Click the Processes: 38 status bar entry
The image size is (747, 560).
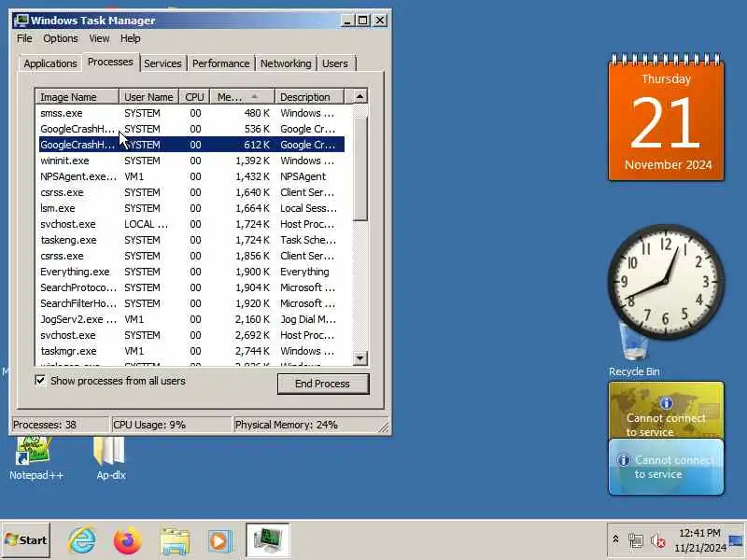click(60, 425)
